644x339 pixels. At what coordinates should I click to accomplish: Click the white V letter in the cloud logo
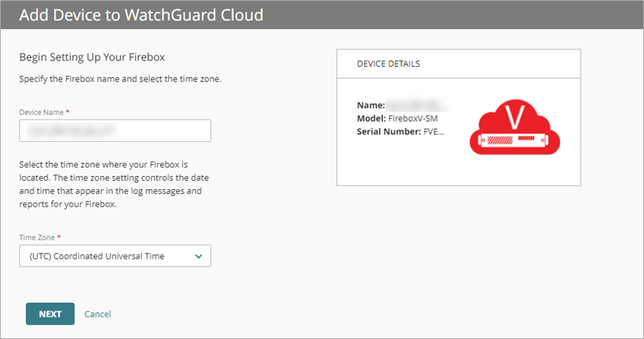pyautogui.click(x=513, y=119)
